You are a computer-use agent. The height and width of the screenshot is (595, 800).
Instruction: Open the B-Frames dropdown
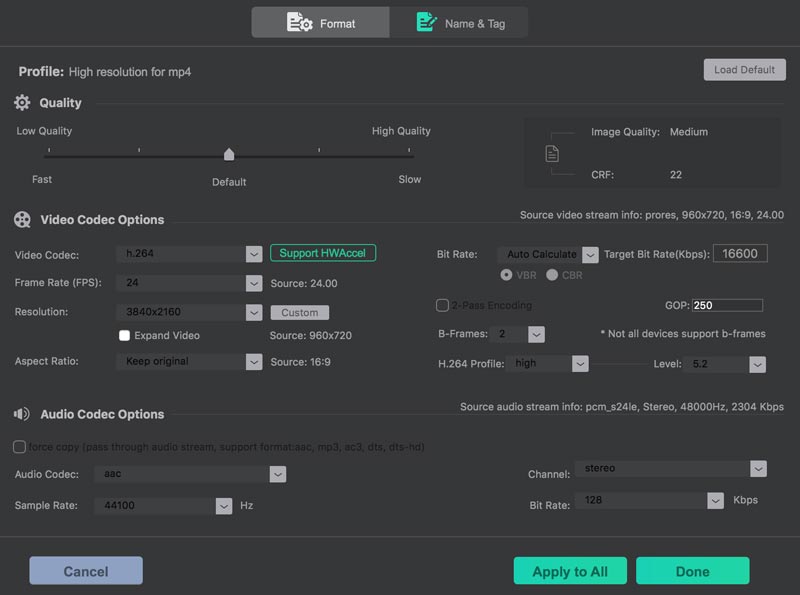tap(517, 334)
